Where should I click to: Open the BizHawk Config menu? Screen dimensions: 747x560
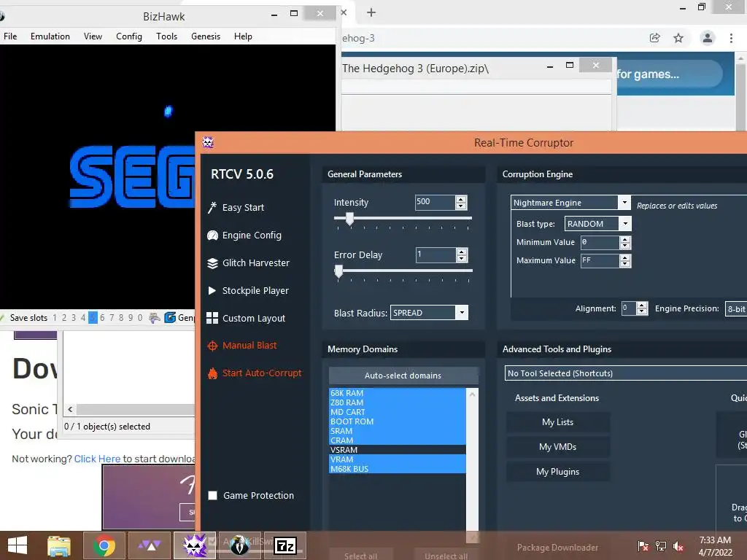coord(129,36)
